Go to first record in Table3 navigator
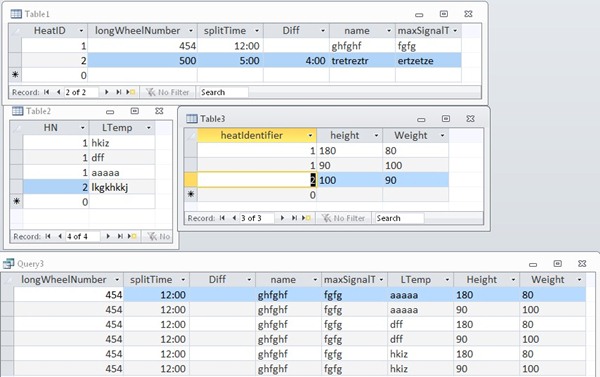Viewport: 600px width, 377px height. tap(222, 218)
